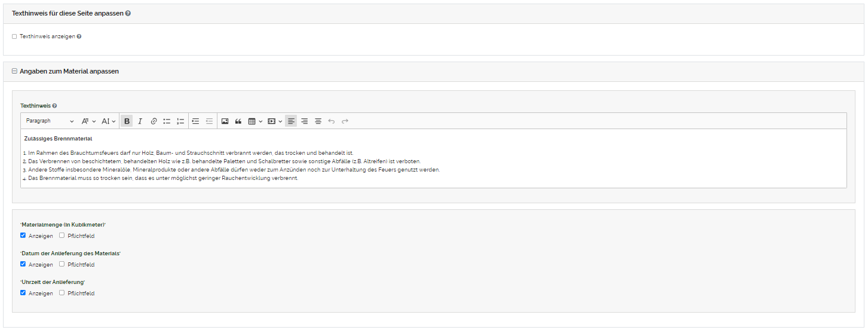Uncheck Anzeigen for Materialmenge (in Kubikmeter)
868x330 pixels.
[x=23, y=236]
